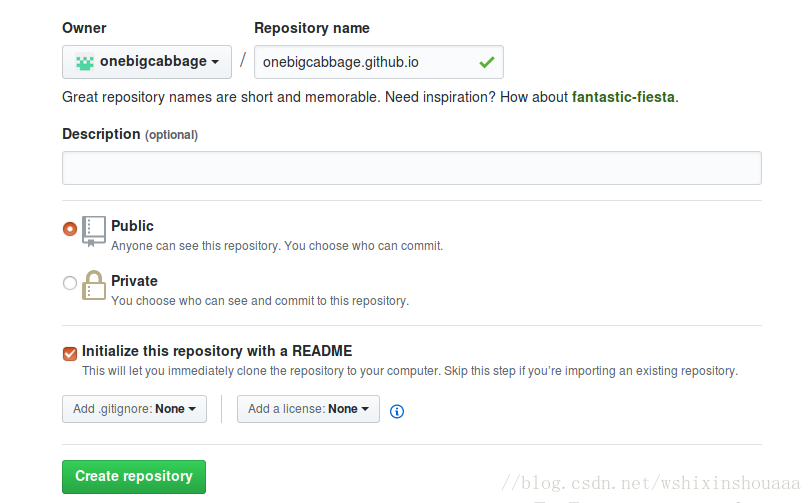Toggle Initialize this repository with a README
812x503 pixels.
pos(70,353)
